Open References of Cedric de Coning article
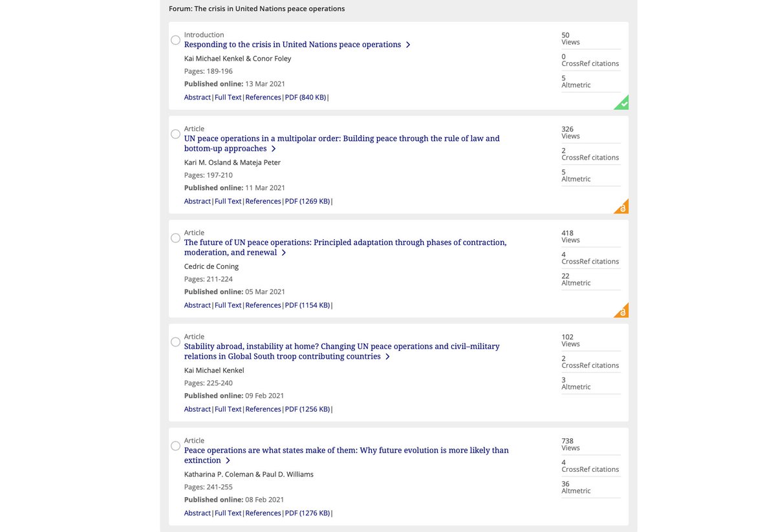This screenshot has width=776, height=532. tap(263, 306)
